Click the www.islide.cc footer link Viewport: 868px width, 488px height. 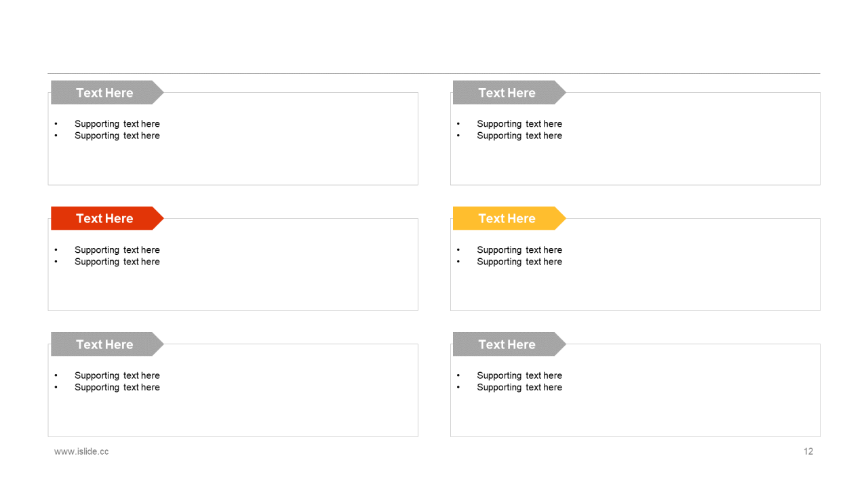[81, 451]
